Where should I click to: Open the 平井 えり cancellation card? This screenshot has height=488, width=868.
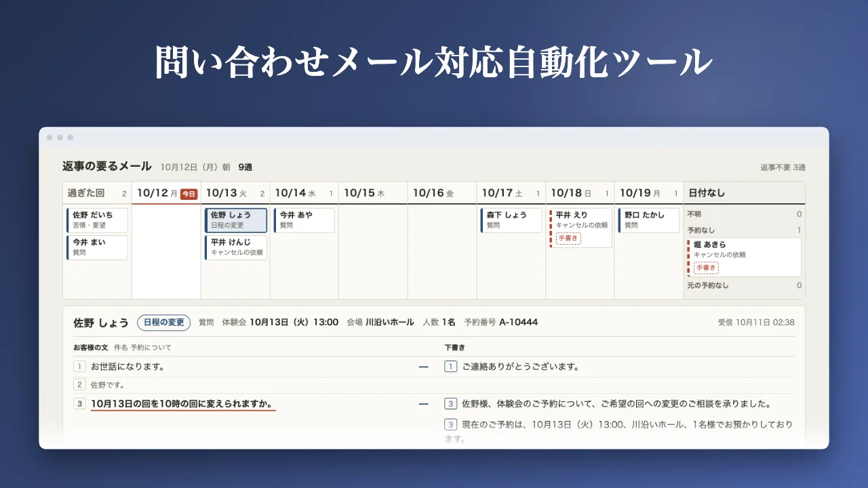click(580, 228)
